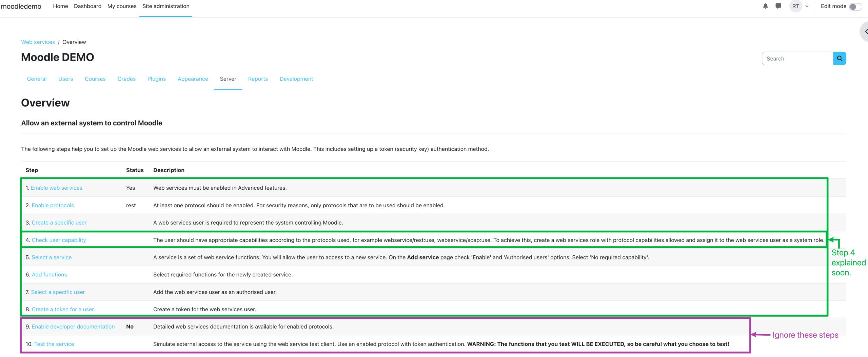
Task: Click into the Search input field
Action: (x=797, y=59)
